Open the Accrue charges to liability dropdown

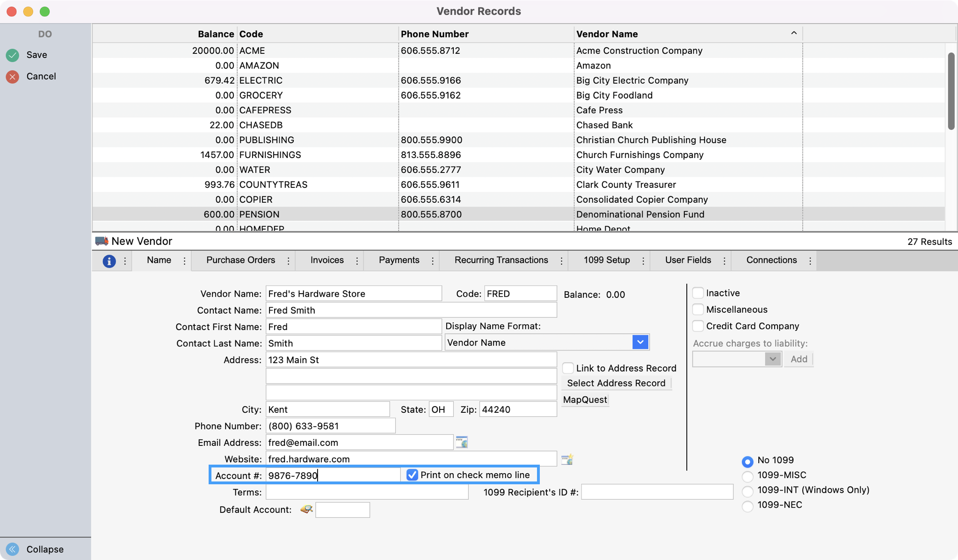[x=773, y=359]
